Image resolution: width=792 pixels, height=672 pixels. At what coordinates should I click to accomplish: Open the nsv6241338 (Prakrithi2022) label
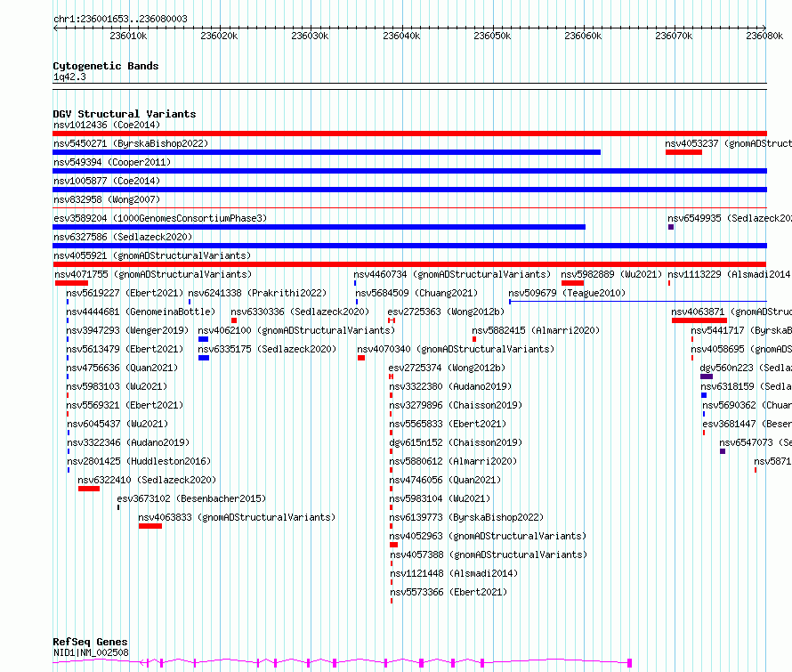pos(257,293)
